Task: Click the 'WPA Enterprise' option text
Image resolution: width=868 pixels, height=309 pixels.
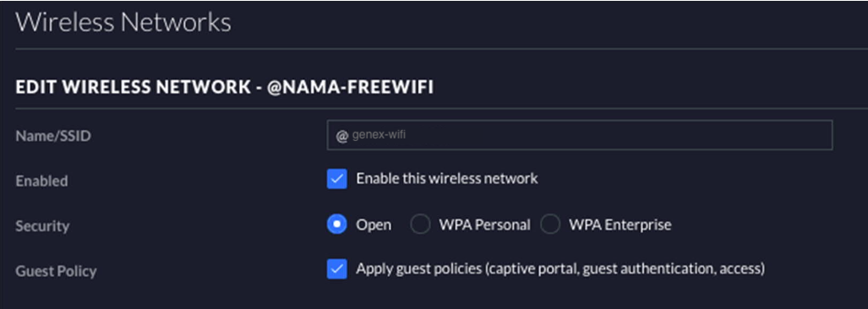Action: point(620,225)
